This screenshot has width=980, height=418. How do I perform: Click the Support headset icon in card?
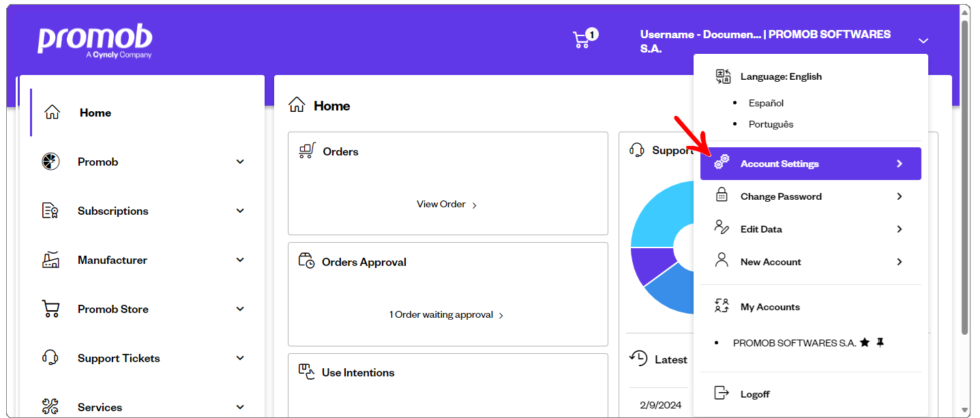[637, 150]
